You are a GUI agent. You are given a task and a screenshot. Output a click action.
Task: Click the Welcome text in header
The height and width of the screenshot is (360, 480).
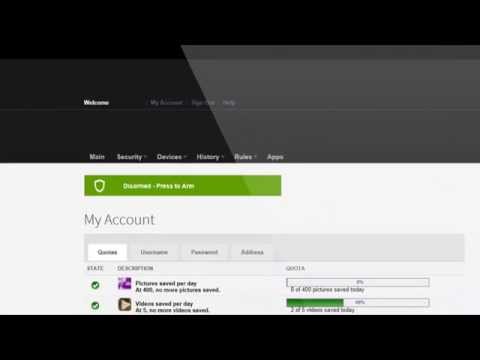pyautogui.click(x=96, y=102)
